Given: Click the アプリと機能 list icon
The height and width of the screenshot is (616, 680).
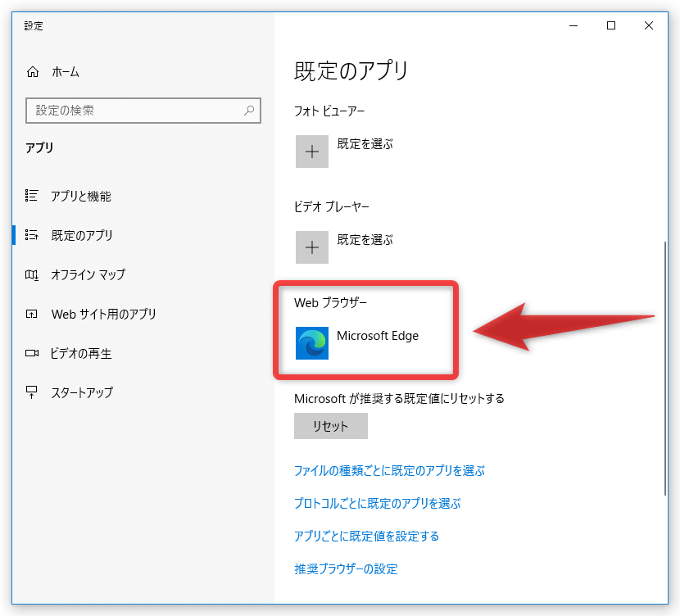Looking at the screenshot, I should coord(32,196).
